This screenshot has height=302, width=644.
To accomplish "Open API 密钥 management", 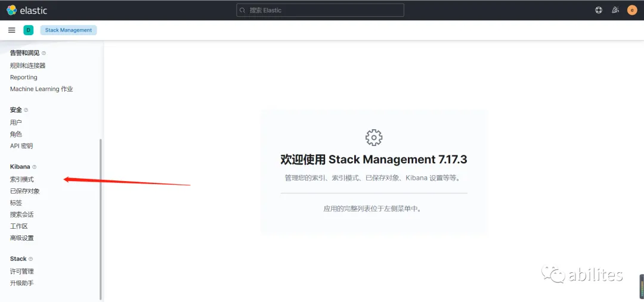I will (x=21, y=146).
